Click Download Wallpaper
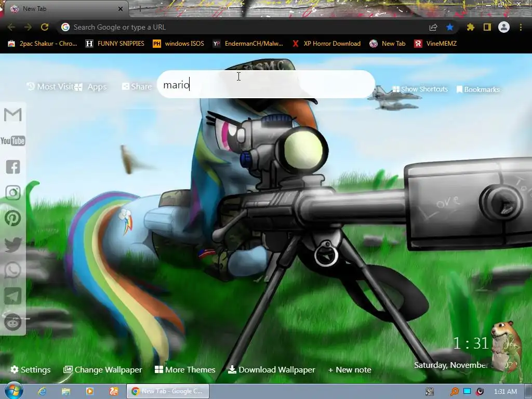The height and width of the screenshot is (399, 532). 271,369
